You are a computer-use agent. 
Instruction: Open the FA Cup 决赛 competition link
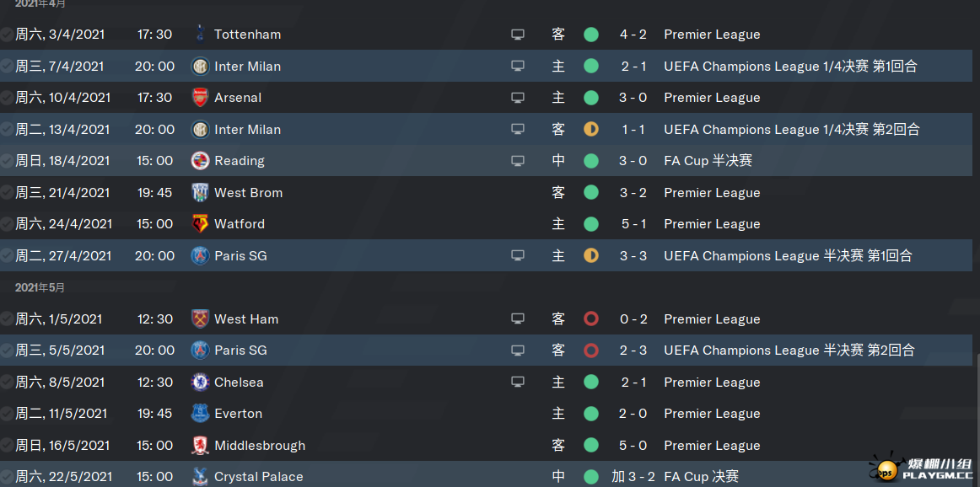701,477
